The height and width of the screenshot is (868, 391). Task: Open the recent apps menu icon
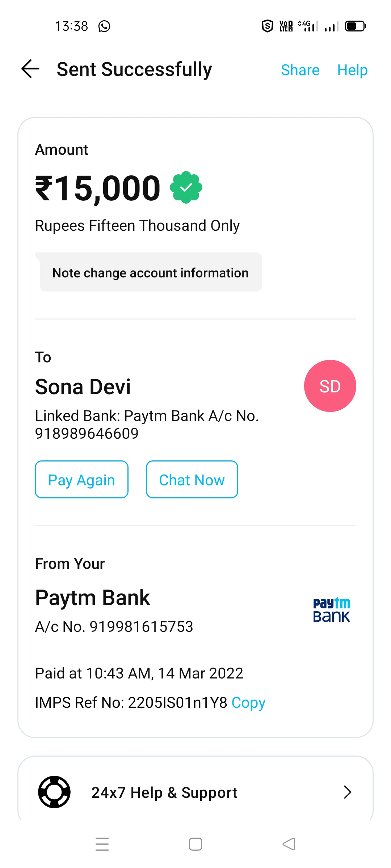pos(102,844)
